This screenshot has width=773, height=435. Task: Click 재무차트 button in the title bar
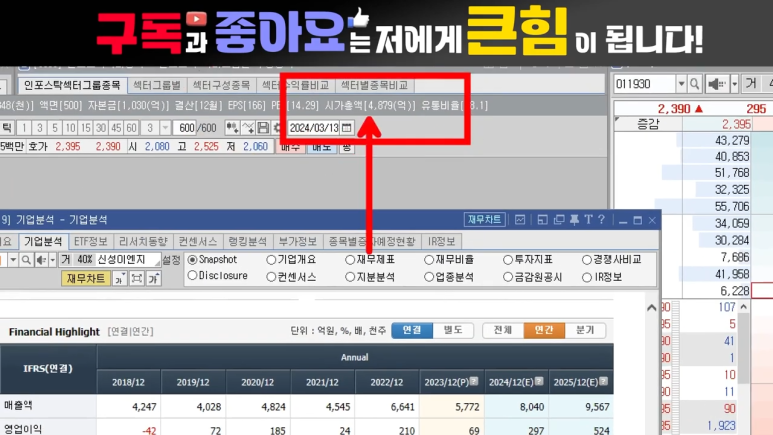pos(485,219)
